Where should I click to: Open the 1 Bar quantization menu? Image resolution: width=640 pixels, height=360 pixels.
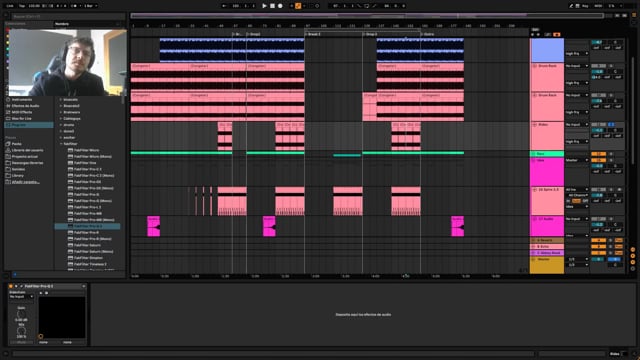(x=90, y=6)
